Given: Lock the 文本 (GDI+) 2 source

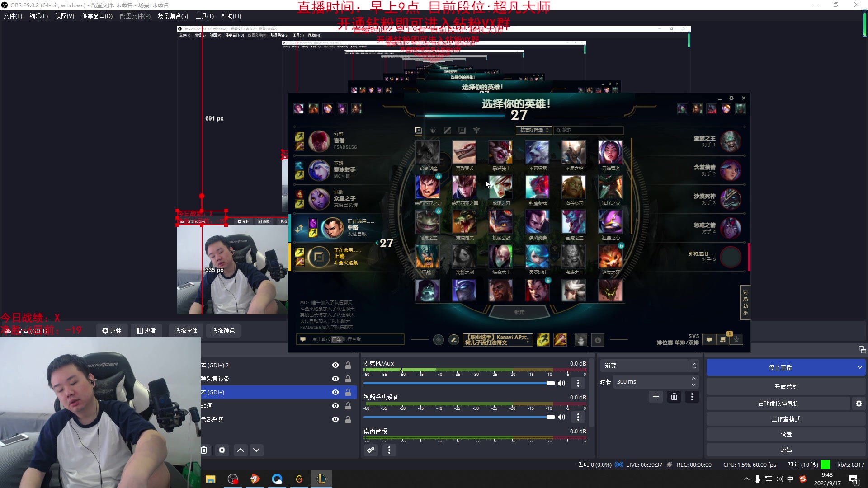Looking at the screenshot, I should click(x=348, y=365).
